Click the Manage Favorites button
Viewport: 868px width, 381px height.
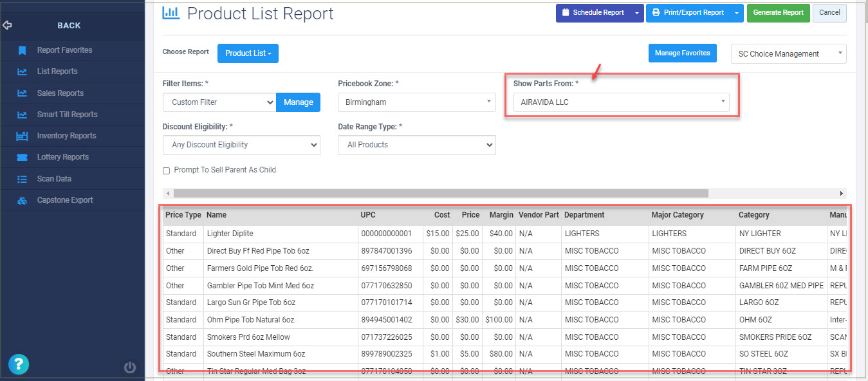pos(682,53)
